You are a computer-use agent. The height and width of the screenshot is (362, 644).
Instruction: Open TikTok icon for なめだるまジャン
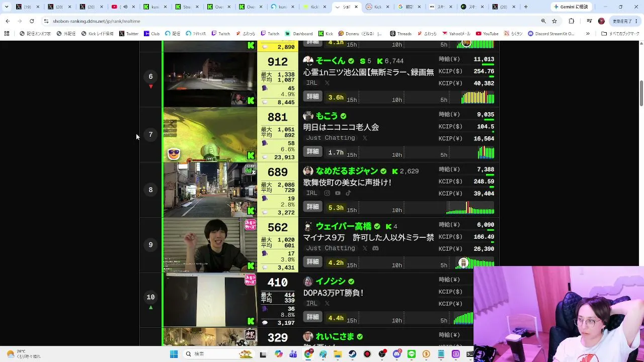pyautogui.click(x=348, y=193)
